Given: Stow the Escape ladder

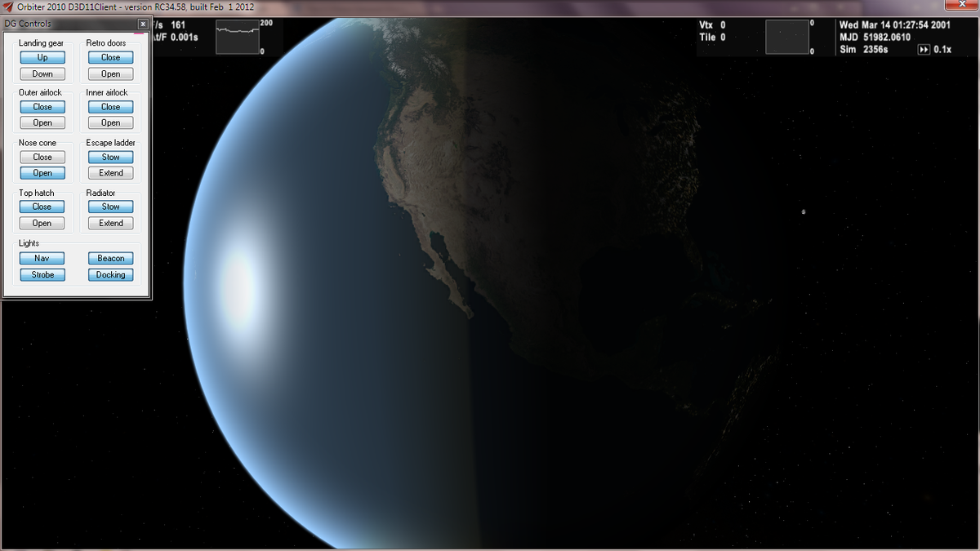Looking at the screenshot, I should pos(111,157).
